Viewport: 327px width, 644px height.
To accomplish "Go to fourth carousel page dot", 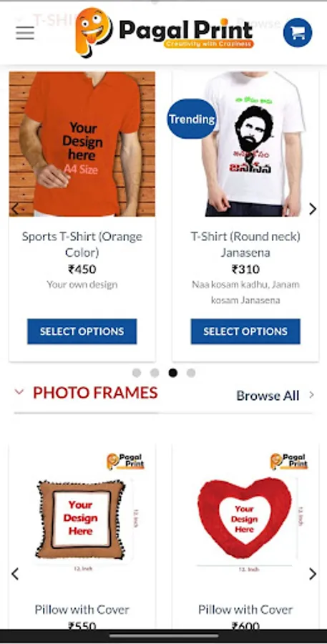I will point(191,373).
